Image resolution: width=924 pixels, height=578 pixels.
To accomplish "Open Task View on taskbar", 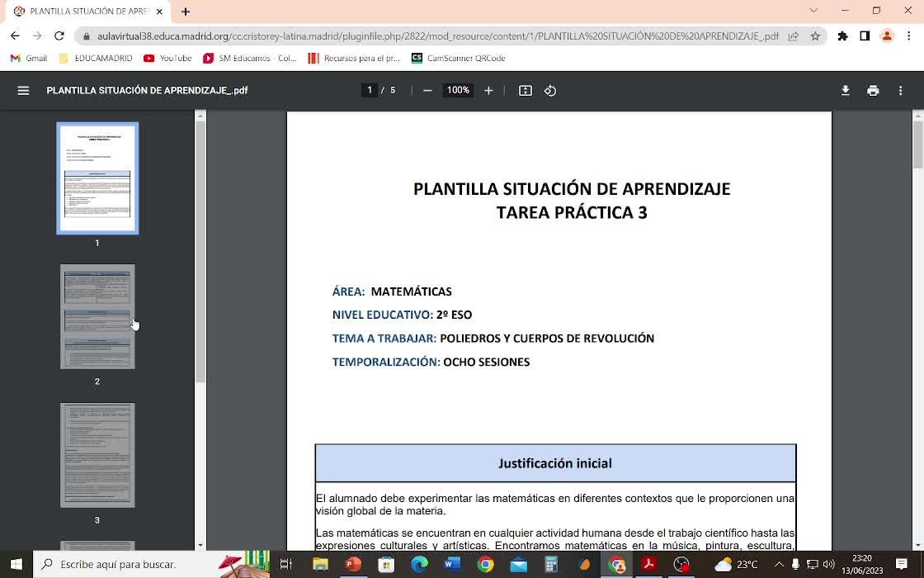I will 285,565.
